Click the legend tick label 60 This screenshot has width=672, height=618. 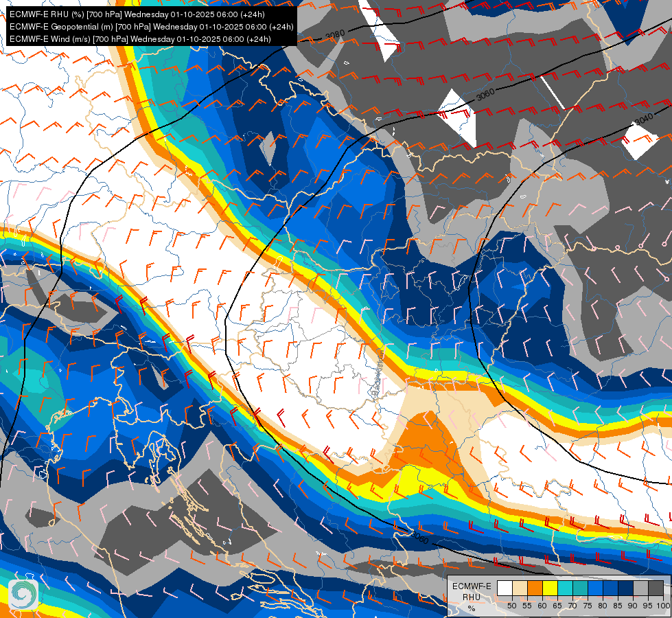[542, 606]
